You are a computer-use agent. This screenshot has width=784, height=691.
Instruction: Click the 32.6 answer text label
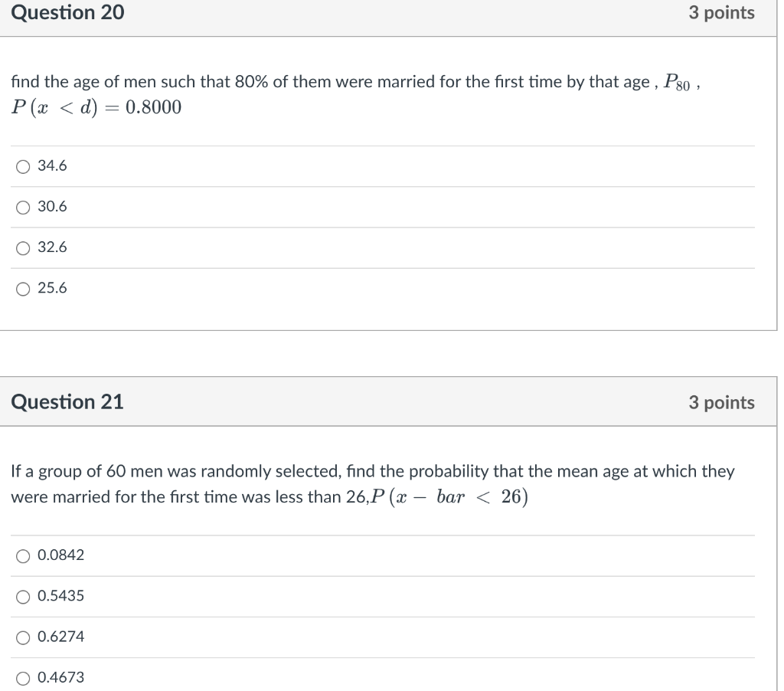(52, 247)
